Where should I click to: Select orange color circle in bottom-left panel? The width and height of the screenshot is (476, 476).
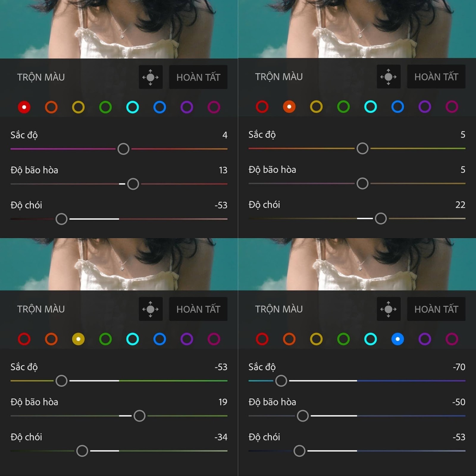coord(51,339)
